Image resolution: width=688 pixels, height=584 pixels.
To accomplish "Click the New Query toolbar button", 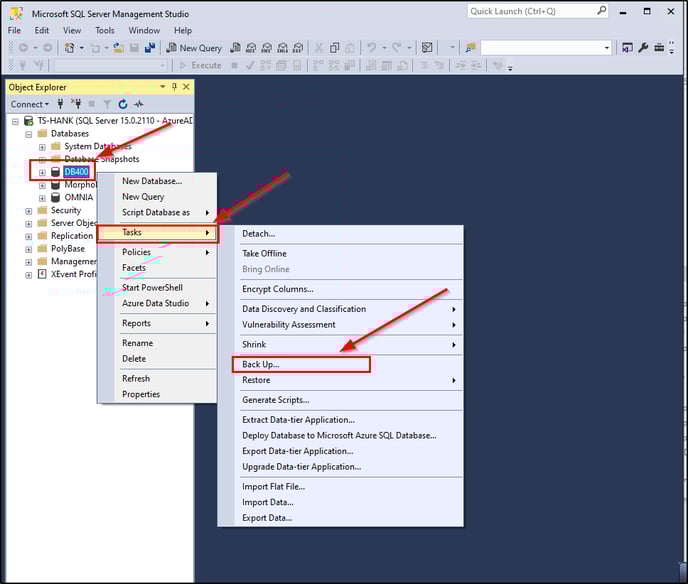I will tap(194, 48).
